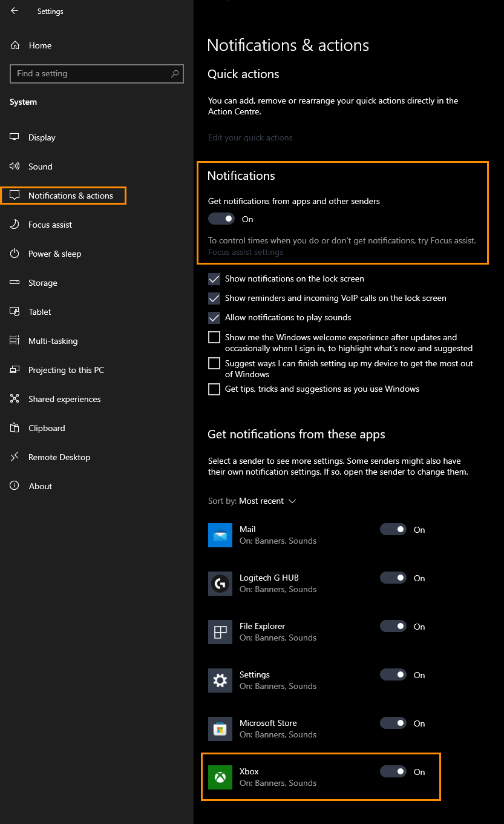Screen dimensions: 504x824
Task: Click the Power & sleep icon
Action: [x=15, y=254]
